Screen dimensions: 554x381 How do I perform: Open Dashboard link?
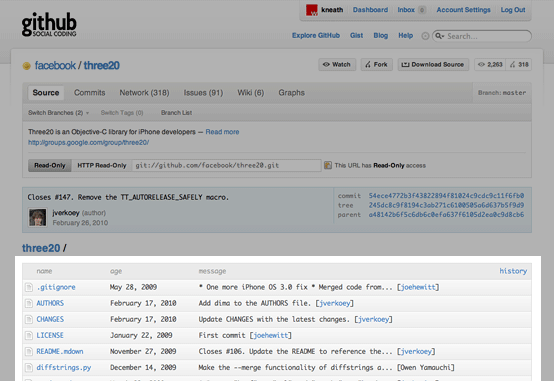370,10
